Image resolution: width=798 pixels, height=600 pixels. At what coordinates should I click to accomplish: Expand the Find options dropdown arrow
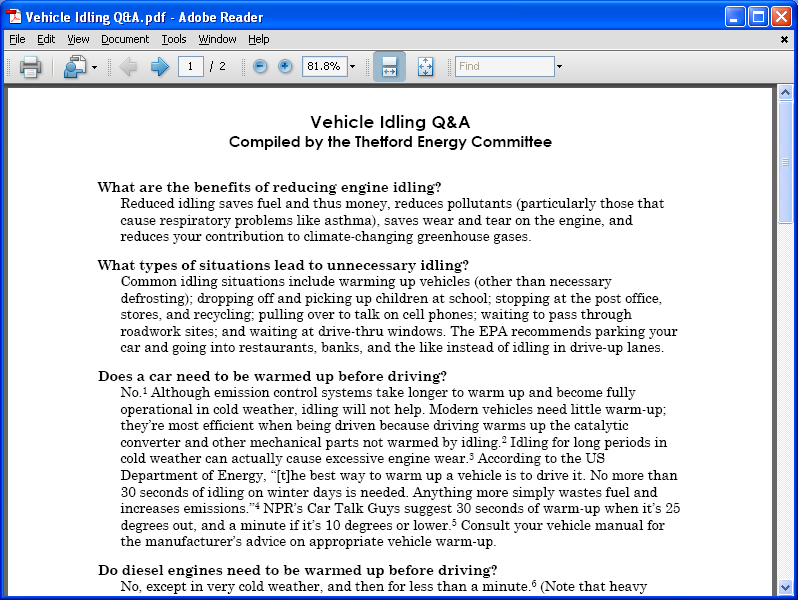559,67
